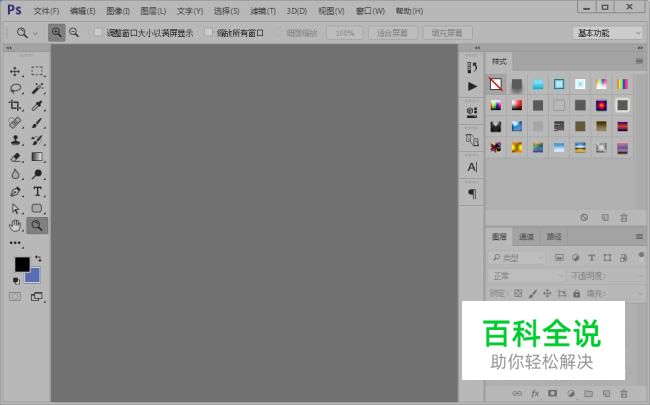Select the Blur tool
The height and width of the screenshot is (405, 650).
click(15, 174)
